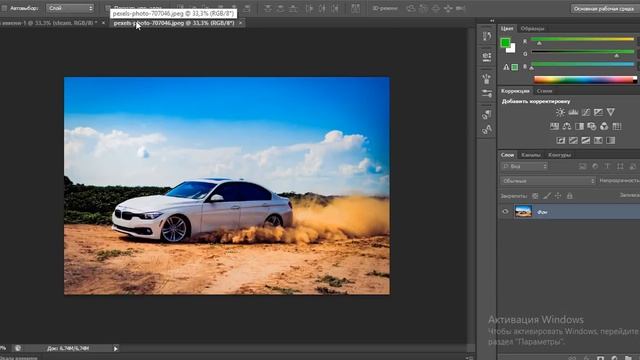Click the white background color swatch
Screen dimensions: 640x360
512,49
